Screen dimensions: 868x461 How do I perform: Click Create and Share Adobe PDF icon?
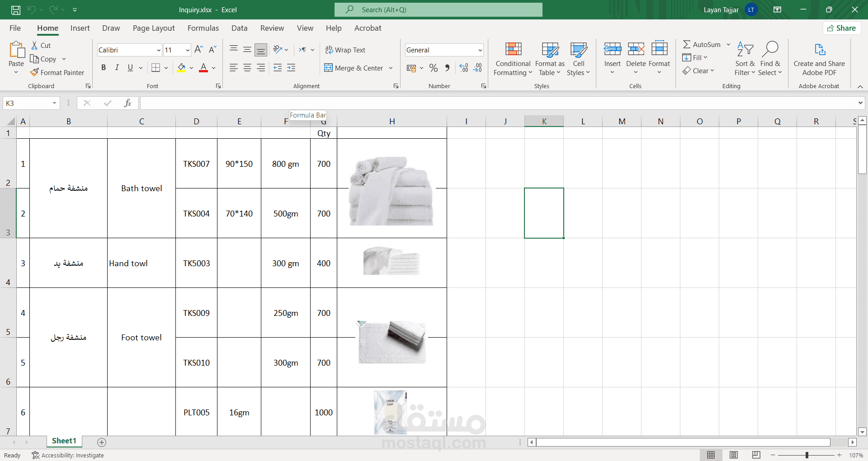tap(819, 49)
